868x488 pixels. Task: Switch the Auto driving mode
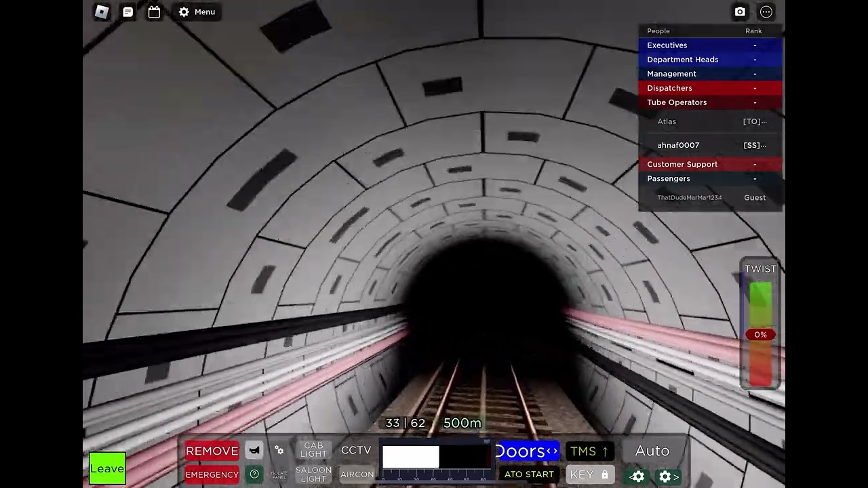tap(652, 451)
